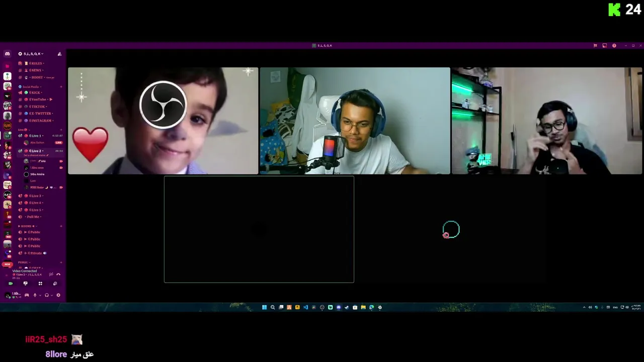Toggle microphone mute in user panel

35,295
